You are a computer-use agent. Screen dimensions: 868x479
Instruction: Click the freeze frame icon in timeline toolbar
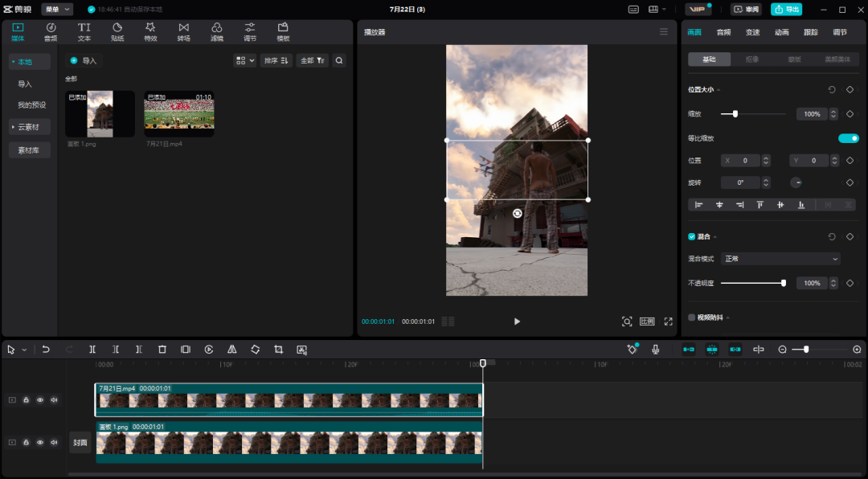tap(186, 350)
